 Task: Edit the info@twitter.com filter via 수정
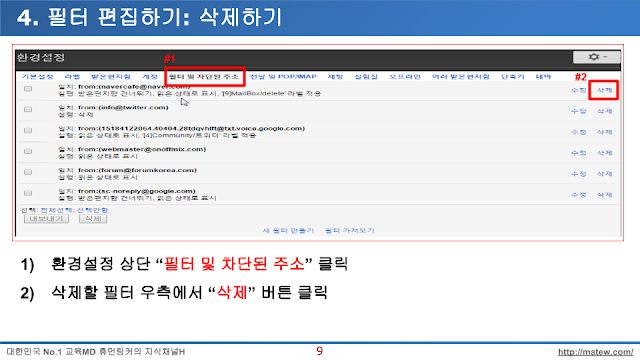point(579,111)
